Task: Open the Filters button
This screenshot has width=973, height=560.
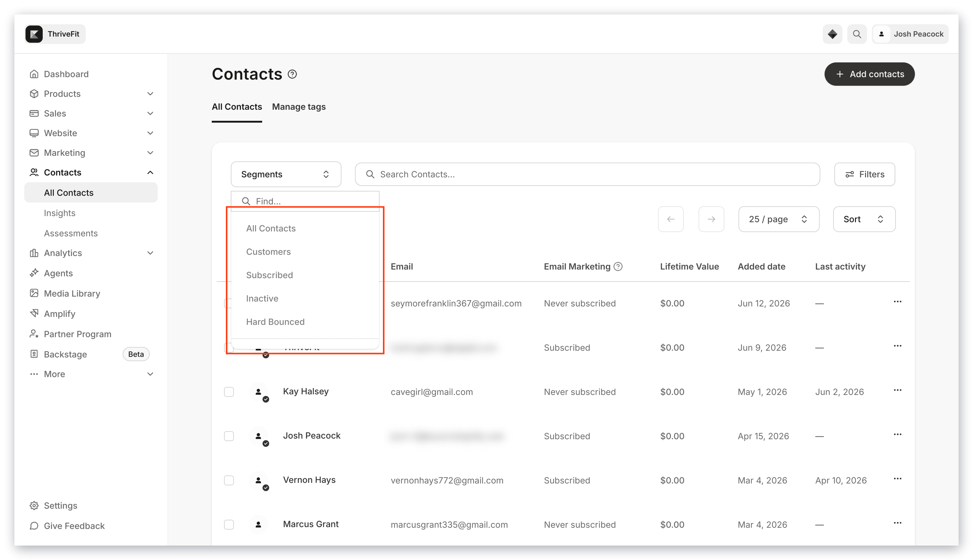Action: (865, 174)
